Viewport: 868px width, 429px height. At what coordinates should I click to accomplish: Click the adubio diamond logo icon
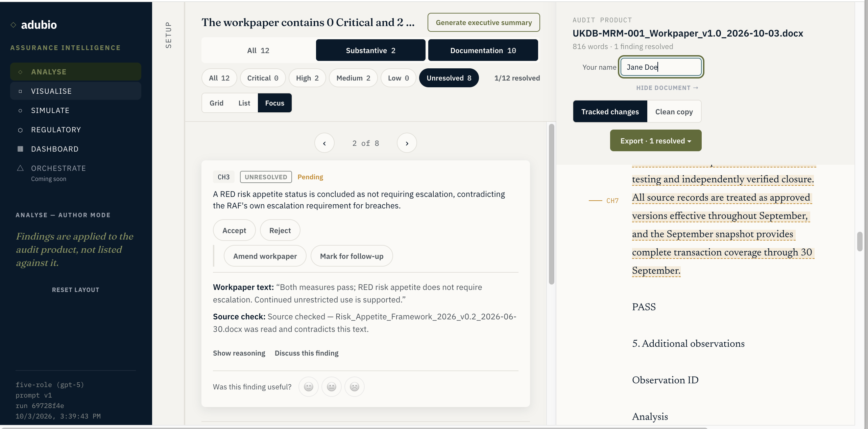[13, 25]
